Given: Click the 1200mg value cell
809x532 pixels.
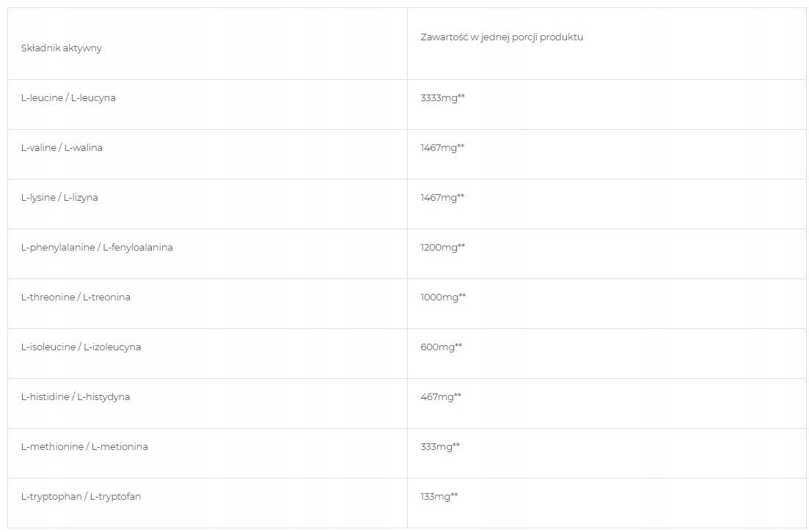Looking at the screenshot, I should click(442, 248).
